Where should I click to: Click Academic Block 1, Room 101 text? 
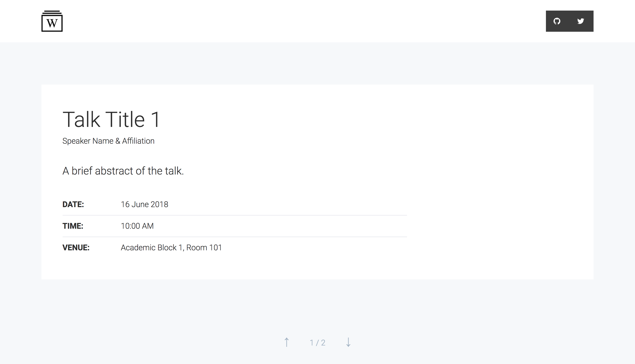tap(172, 247)
